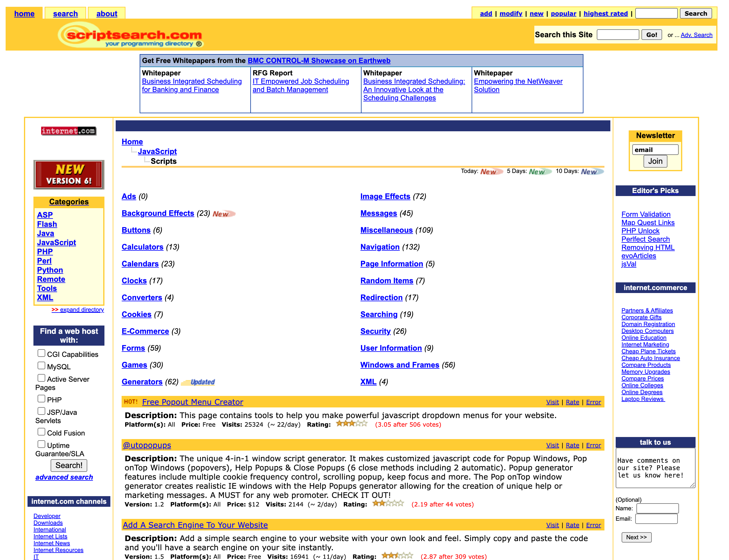Open the BMC CONTROL-M Showcase link

coord(319,61)
